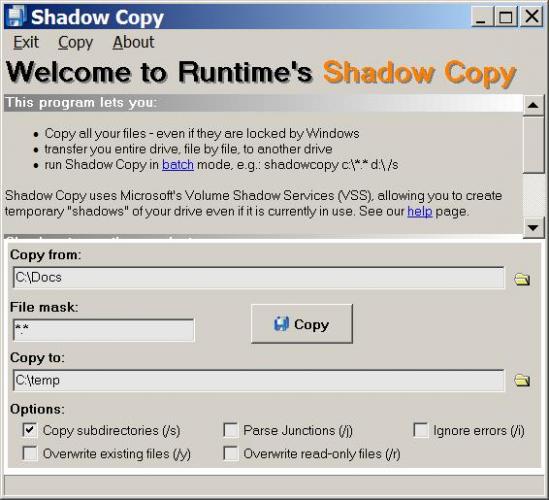The image size is (549, 500).
Task: Click the large Copy button with disk icon
Action: point(302,324)
